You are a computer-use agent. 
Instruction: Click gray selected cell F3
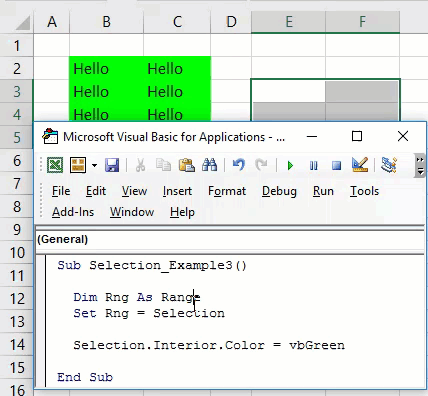362,91
